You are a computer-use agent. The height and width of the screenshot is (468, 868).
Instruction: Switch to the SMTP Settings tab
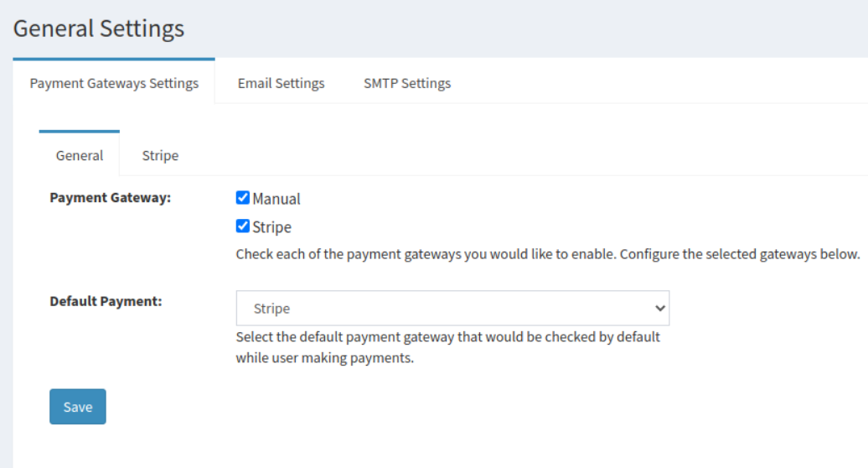pos(407,83)
